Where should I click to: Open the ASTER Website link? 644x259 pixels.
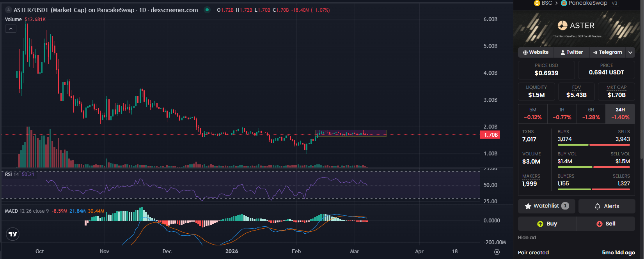(536, 53)
